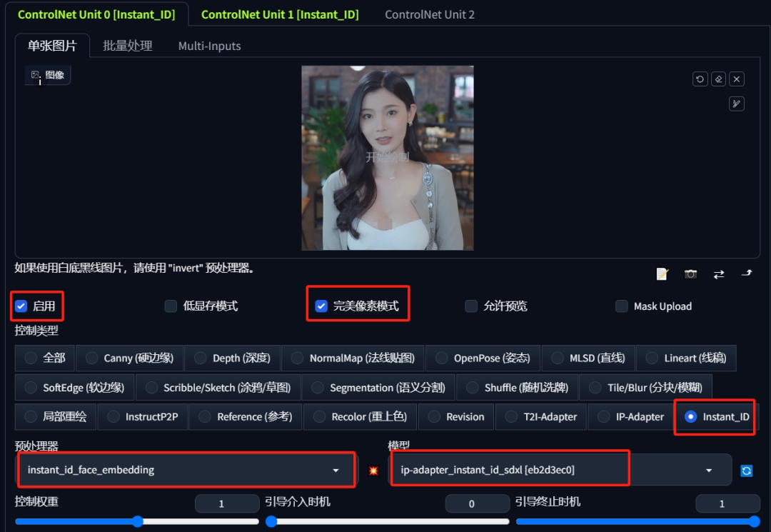Click the notepad new canvas icon
The width and height of the screenshot is (771, 532).
point(662,274)
